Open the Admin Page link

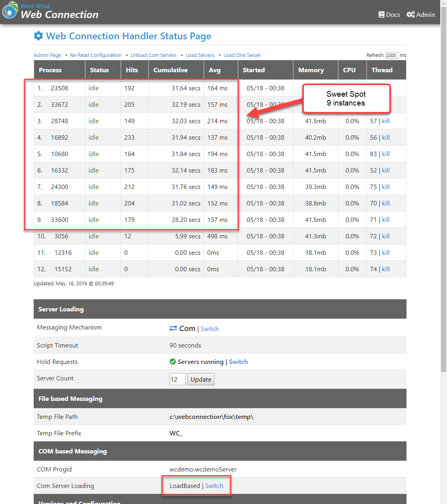coord(47,55)
